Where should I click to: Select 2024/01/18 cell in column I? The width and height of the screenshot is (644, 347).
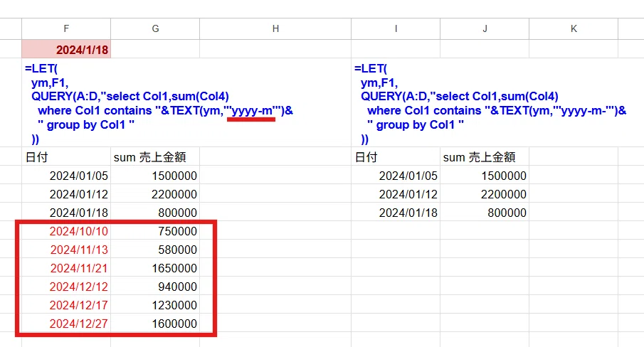point(396,213)
